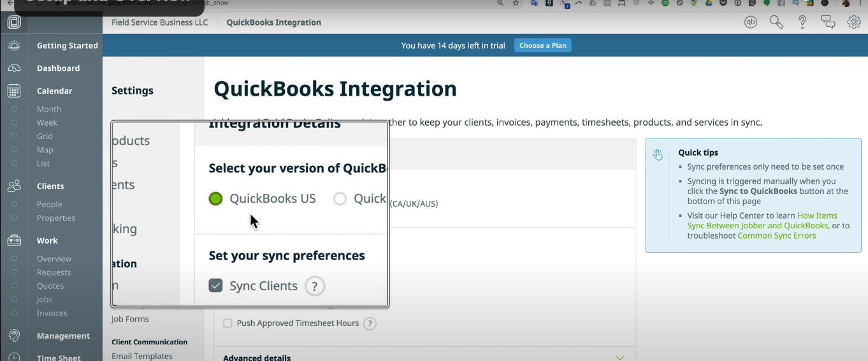Open Getting Started via its sunrise icon
This screenshot has width=868, height=361.
(x=14, y=45)
